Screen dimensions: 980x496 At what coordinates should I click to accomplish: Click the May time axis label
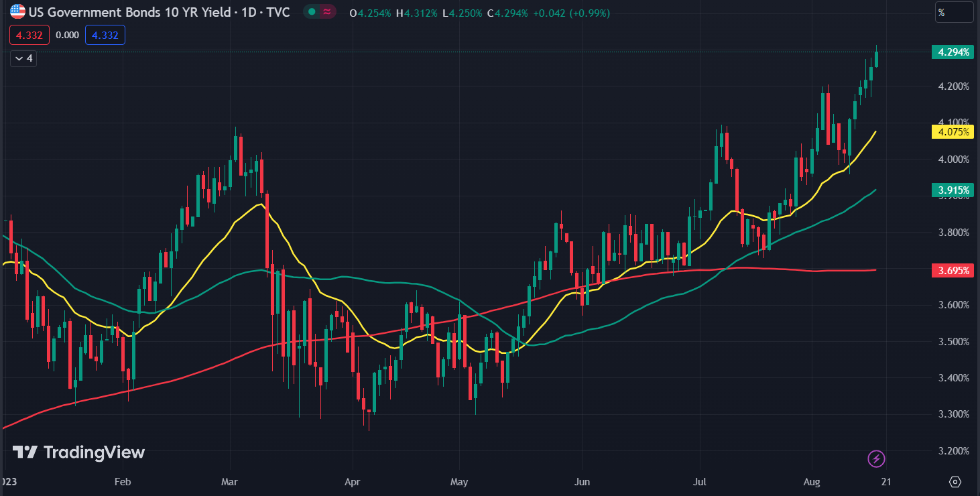pyautogui.click(x=459, y=481)
